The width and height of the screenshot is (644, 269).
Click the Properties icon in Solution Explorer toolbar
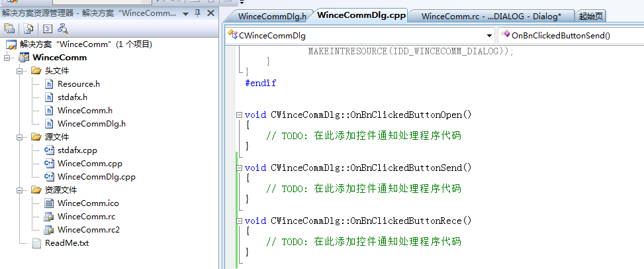[9, 28]
